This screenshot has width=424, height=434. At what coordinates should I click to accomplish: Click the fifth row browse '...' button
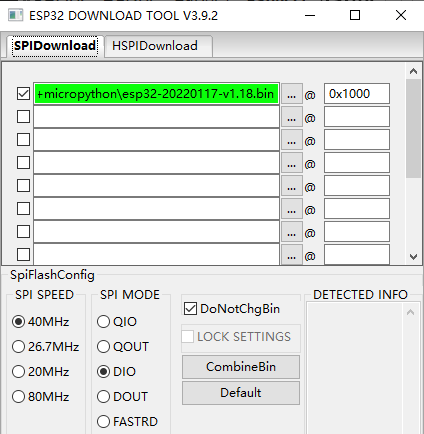pyautogui.click(x=292, y=186)
